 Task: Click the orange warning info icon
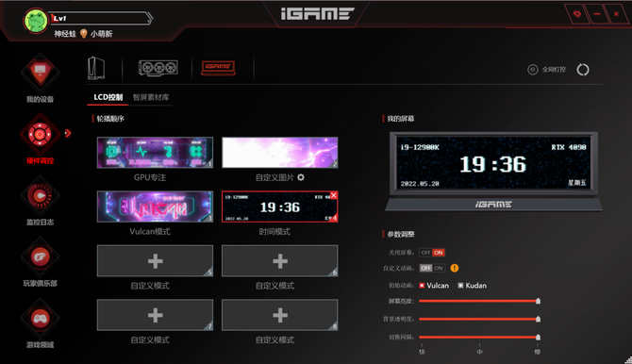[x=455, y=268]
